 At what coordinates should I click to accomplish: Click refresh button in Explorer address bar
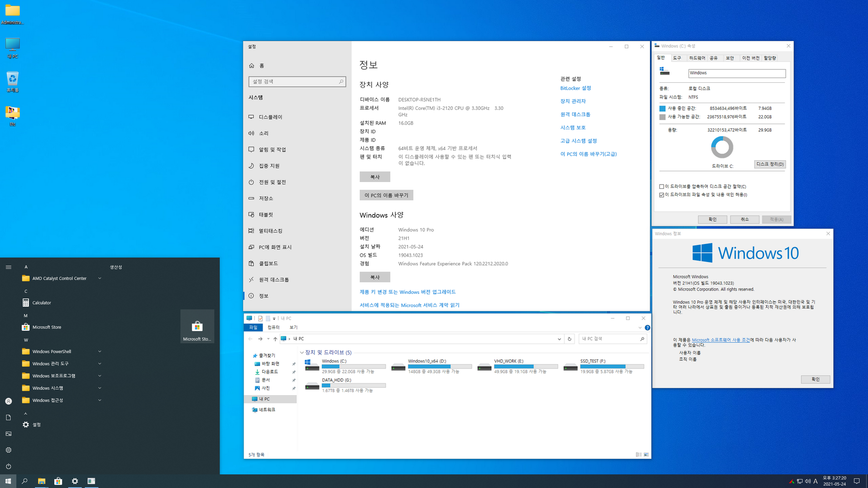tap(570, 339)
